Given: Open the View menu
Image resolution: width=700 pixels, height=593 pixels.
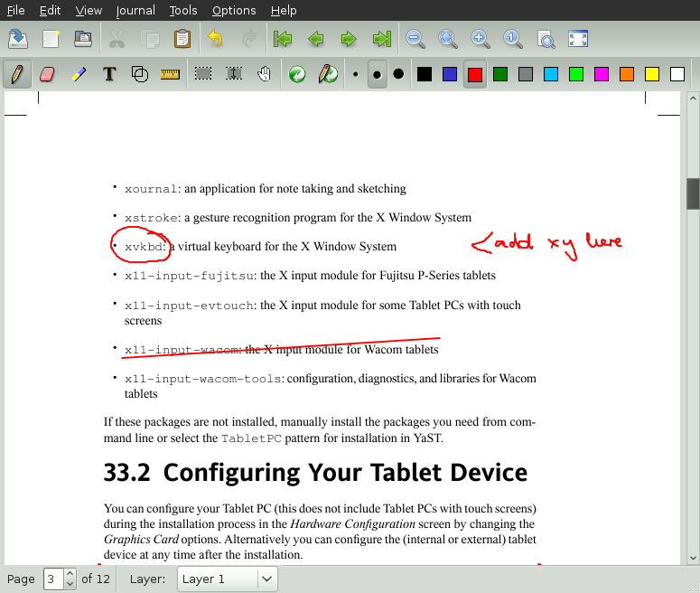Looking at the screenshot, I should tap(89, 10).
